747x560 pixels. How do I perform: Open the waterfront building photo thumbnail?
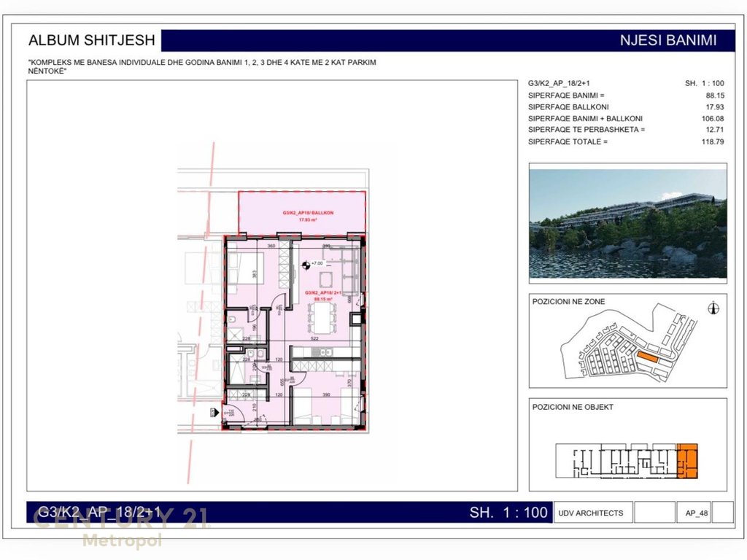tap(627, 222)
